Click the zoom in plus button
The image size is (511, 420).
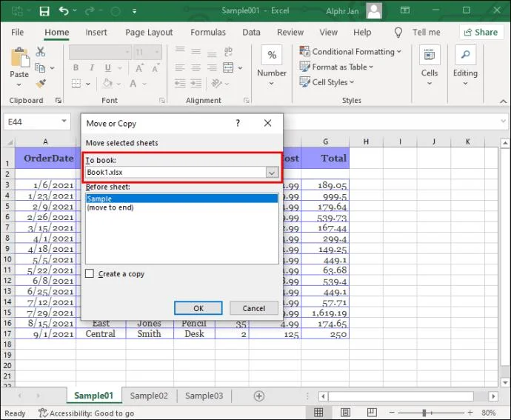(x=470, y=413)
